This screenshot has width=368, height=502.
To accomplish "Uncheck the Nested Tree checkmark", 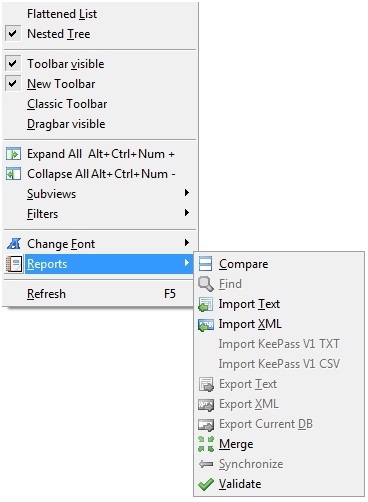I will [x=13, y=34].
